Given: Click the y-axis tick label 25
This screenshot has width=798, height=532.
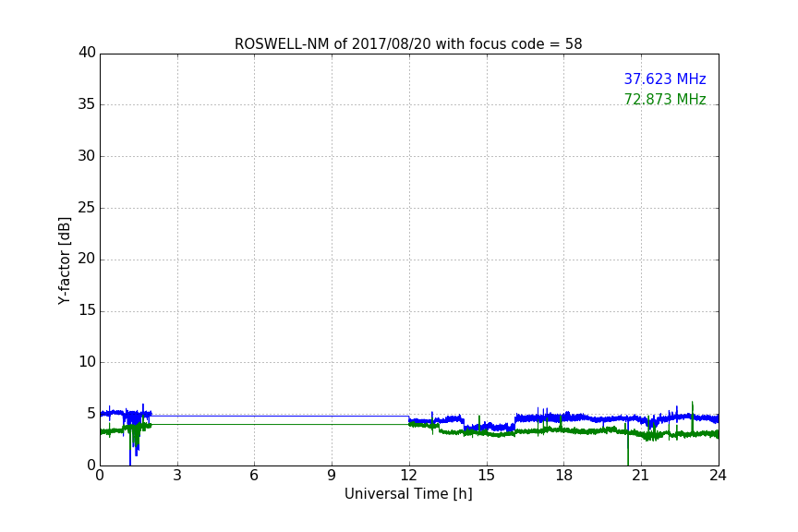Looking at the screenshot, I should point(87,207).
